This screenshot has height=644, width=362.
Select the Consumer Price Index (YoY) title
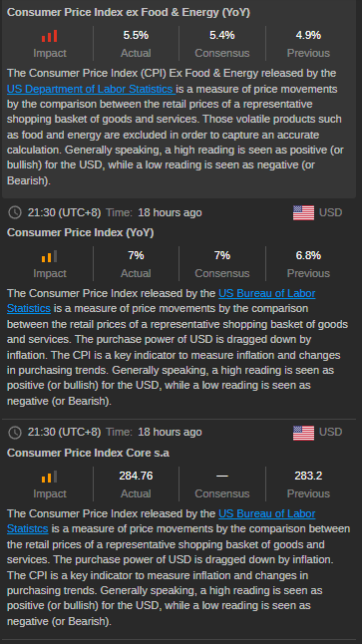pos(81,233)
